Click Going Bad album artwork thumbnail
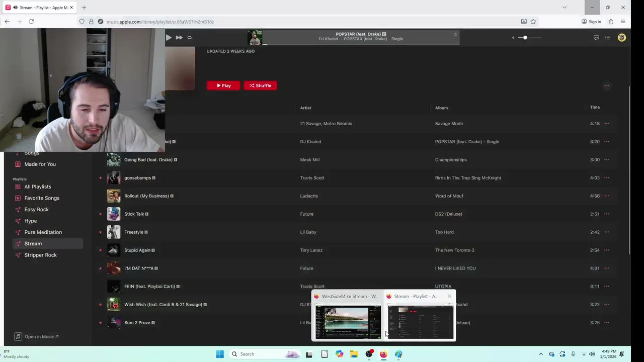The height and width of the screenshot is (362, 644). click(x=114, y=160)
